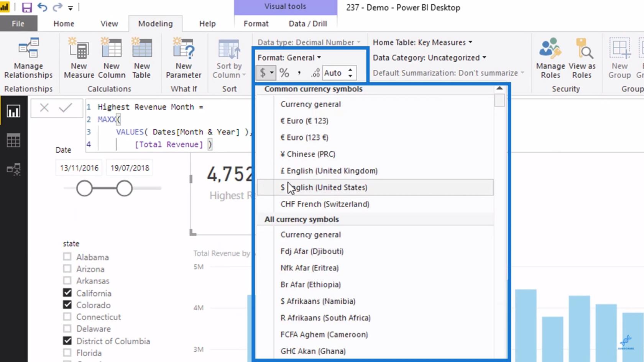Check the Arizona state checkbox
Viewport: 644px width, 362px height.
click(67, 268)
